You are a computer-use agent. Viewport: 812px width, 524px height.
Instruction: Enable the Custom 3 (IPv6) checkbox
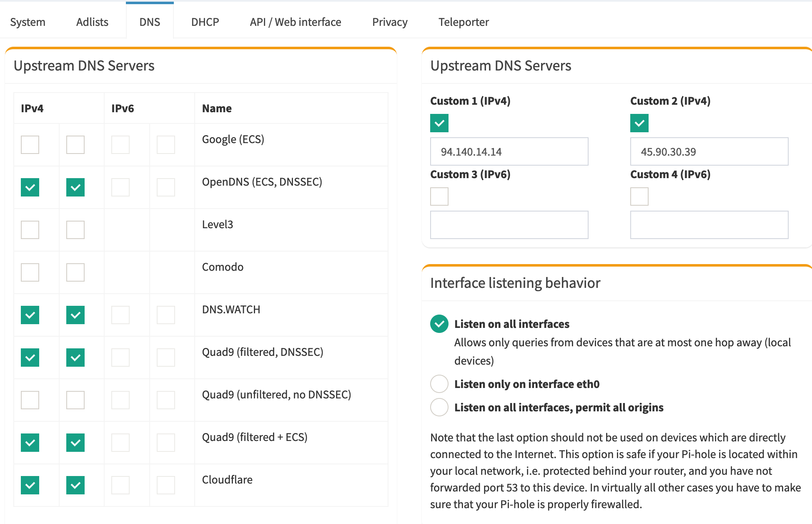(439, 196)
